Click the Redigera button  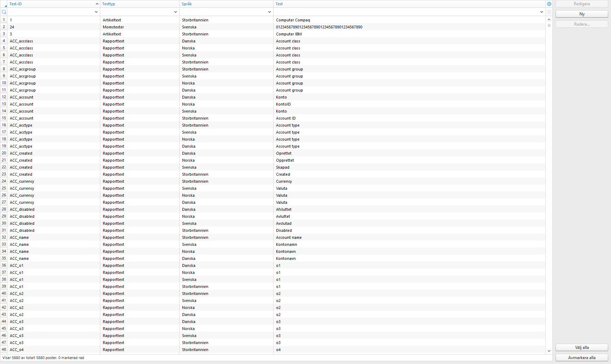[x=582, y=4]
